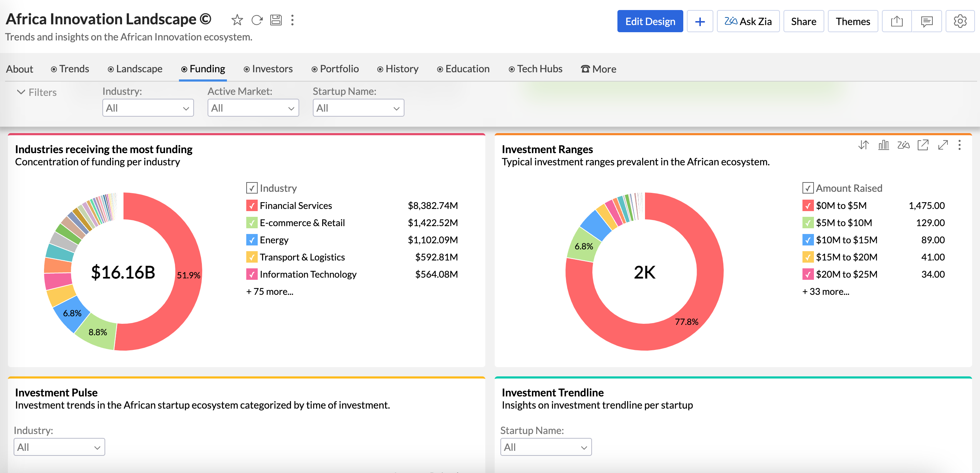
Task: Switch to the Tech Hubs tab
Action: point(535,69)
